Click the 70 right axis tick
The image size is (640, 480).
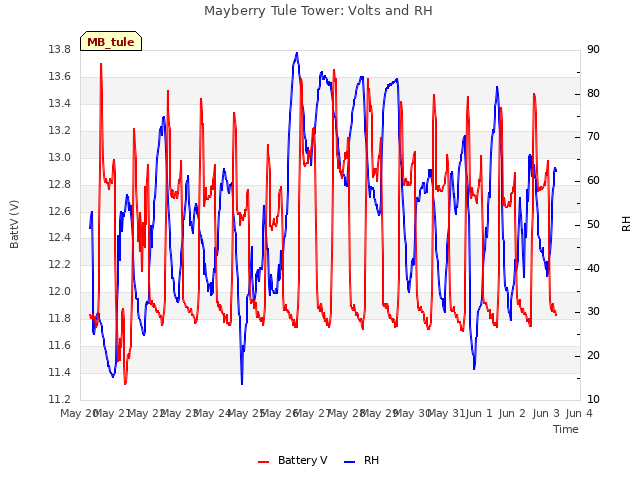tap(593, 137)
